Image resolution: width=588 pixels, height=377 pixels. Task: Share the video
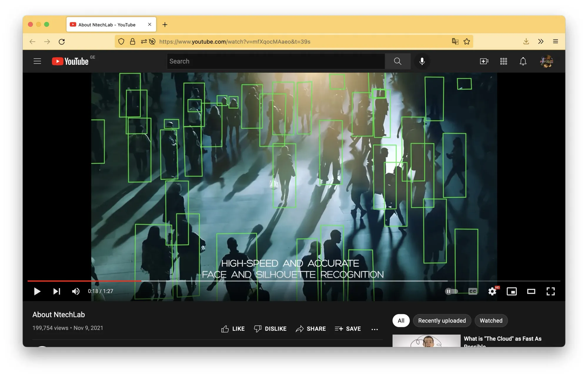click(311, 329)
